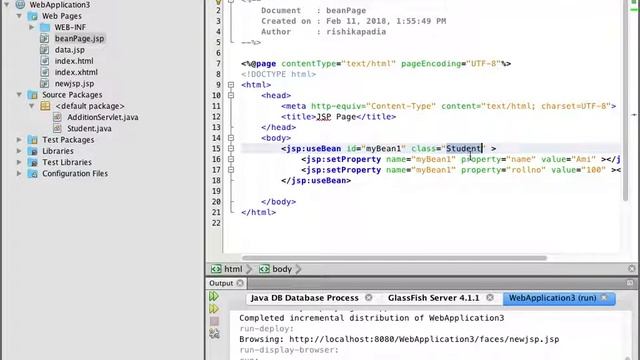Click the index.xhtml file icon
Screen dimensions: 640x360
[45, 72]
